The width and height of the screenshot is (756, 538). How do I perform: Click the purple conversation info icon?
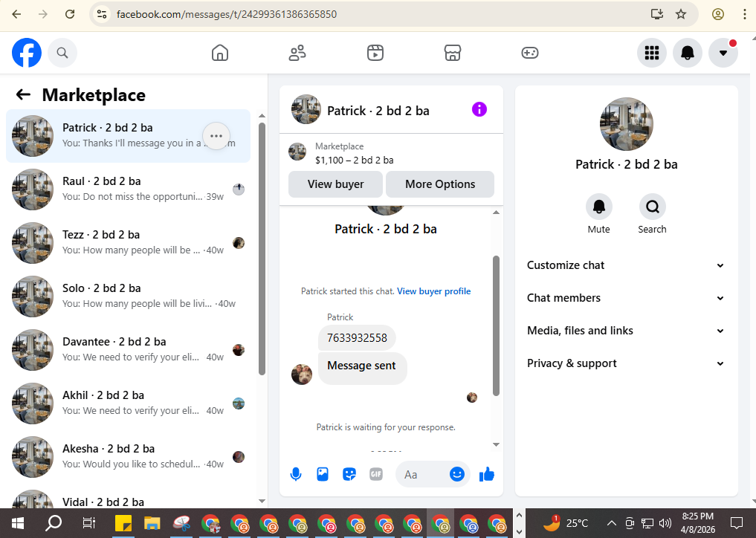click(x=479, y=109)
